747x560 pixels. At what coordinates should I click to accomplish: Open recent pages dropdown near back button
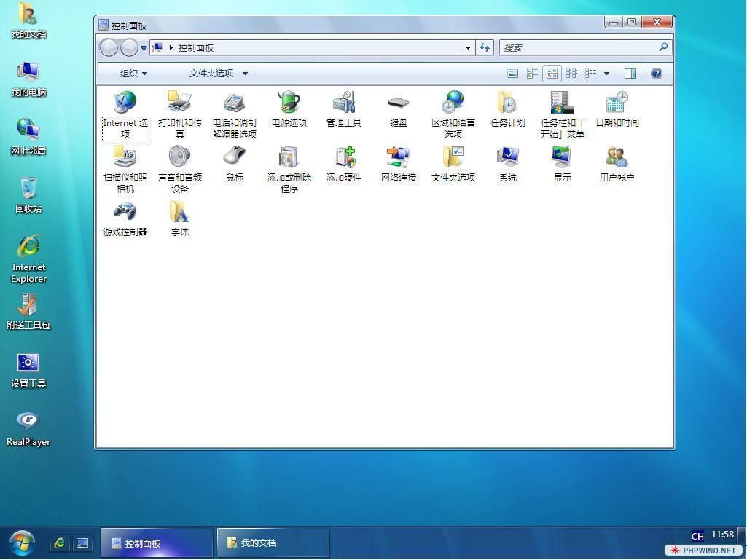pos(144,47)
